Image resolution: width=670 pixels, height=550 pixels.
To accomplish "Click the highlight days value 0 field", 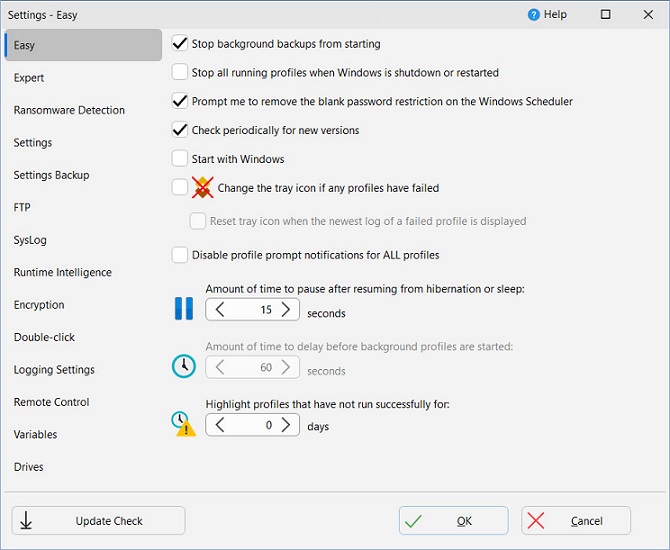I will 253,424.
